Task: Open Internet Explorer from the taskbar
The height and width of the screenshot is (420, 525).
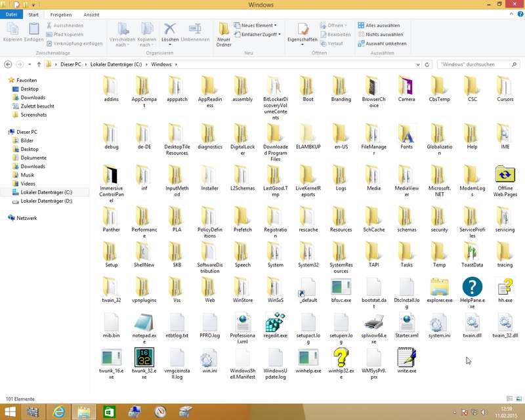Action: coord(58,411)
